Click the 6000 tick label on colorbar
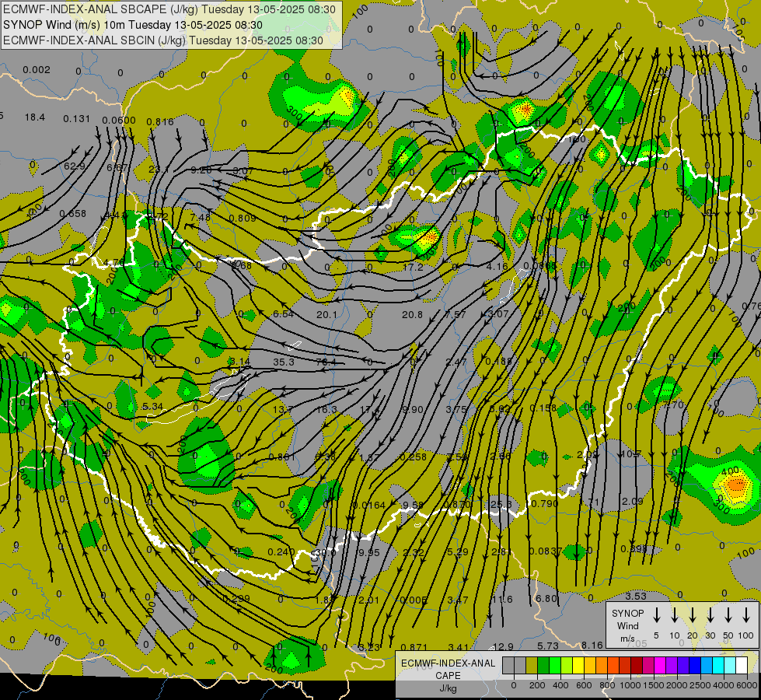The height and width of the screenshot is (700, 761). pos(748,685)
